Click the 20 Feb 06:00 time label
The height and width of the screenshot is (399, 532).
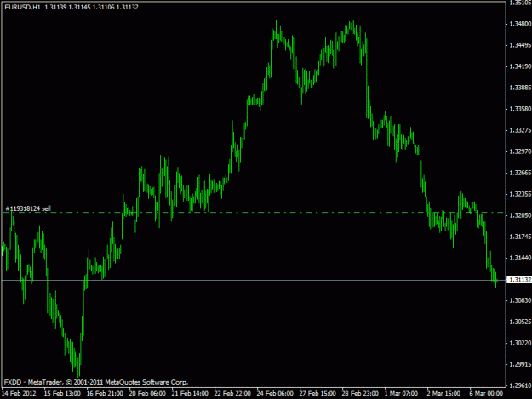point(147,394)
